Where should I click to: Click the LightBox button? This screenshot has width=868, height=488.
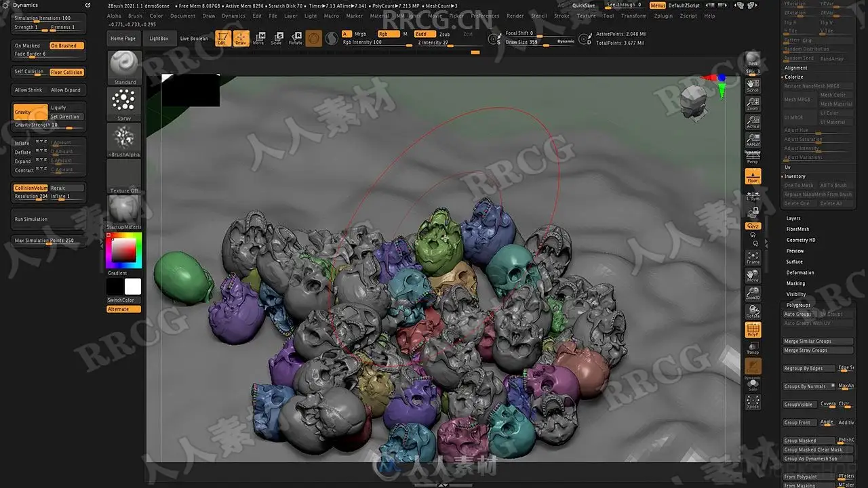point(160,39)
